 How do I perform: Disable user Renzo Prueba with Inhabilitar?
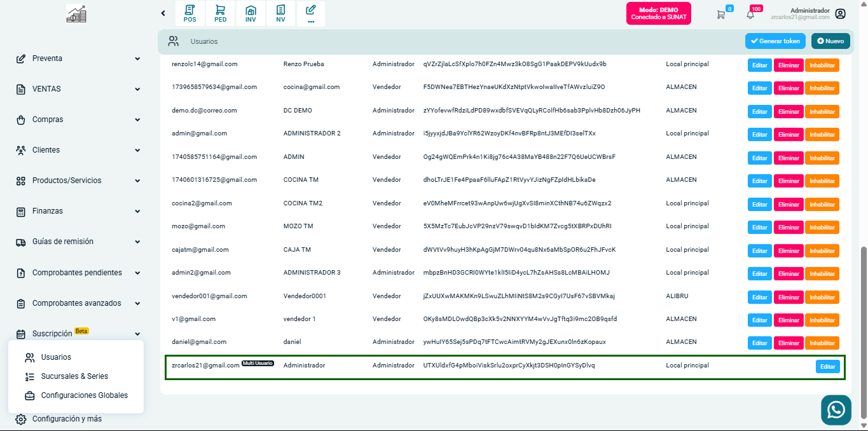tap(822, 65)
